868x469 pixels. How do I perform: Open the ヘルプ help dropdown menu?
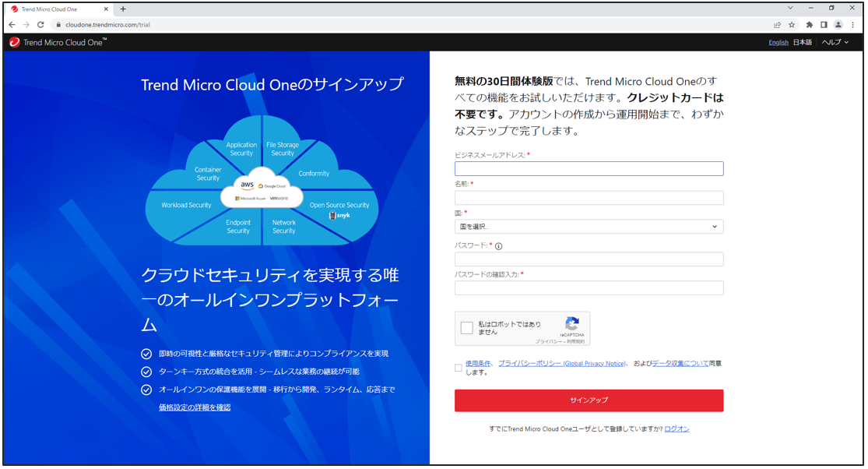point(835,42)
